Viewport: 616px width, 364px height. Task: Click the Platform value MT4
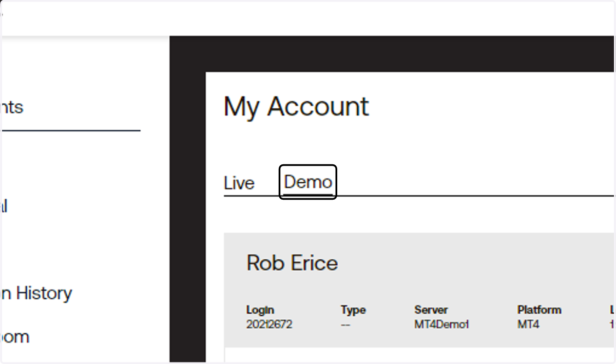click(x=528, y=324)
